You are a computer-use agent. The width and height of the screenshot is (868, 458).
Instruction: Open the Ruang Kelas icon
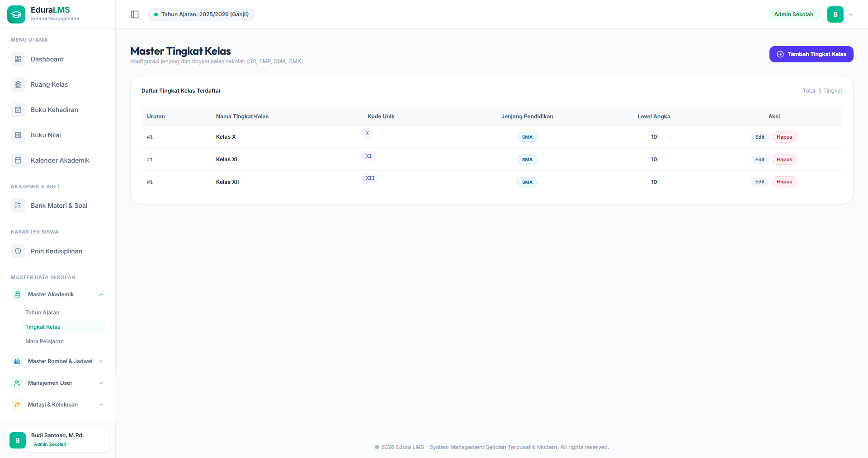18,84
